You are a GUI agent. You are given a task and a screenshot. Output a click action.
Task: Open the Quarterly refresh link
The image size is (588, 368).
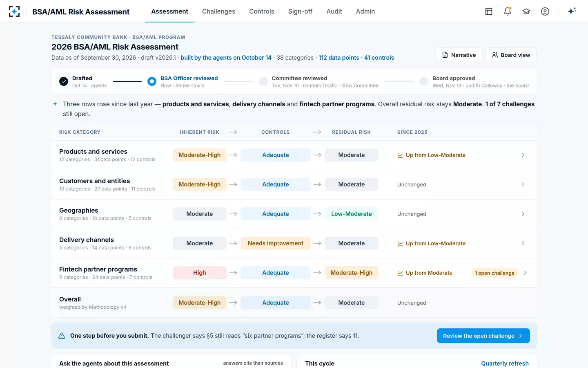(505, 364)
